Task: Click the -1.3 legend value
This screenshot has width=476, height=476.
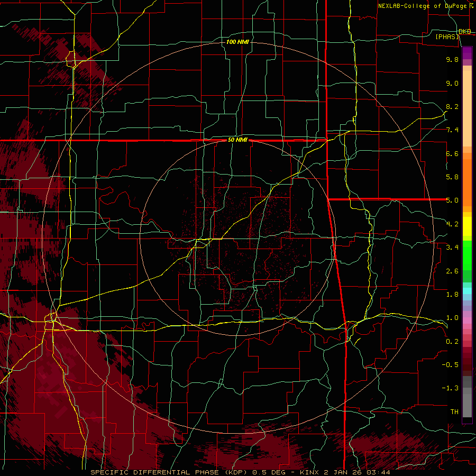Action: click(x=450, y=388)
